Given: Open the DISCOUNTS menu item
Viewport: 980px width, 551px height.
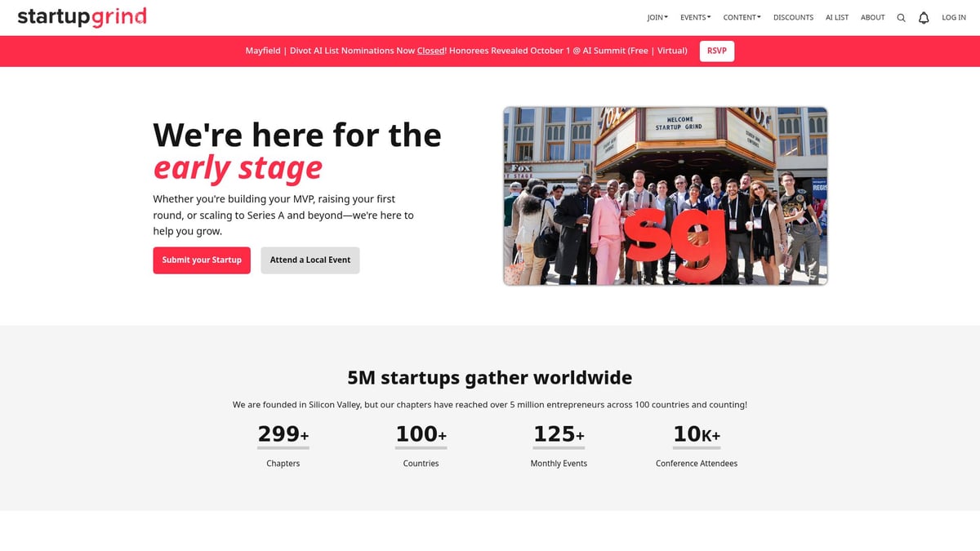Looking at the screenshot, I should pos(793,17).
